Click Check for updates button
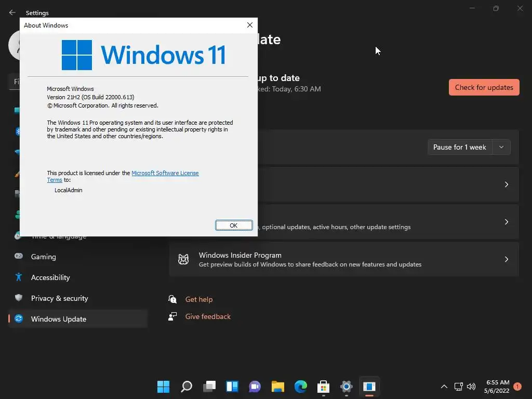 [x=484, y=87]
